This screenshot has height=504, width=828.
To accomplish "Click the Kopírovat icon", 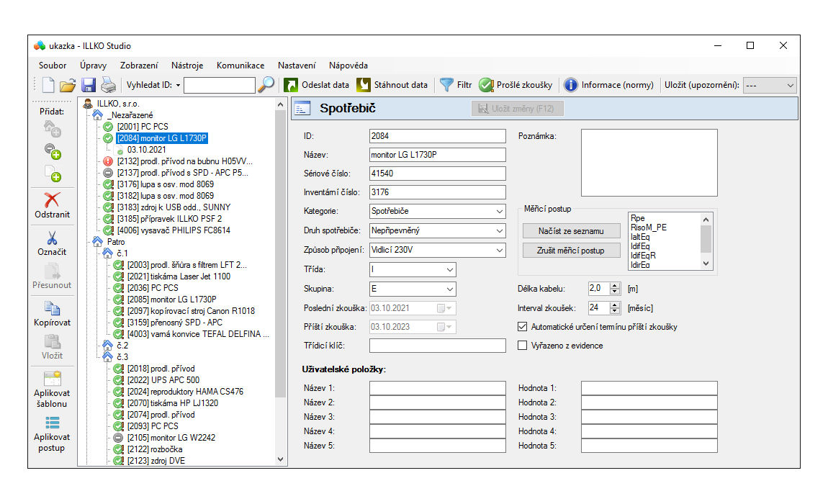I will [52, 308].
